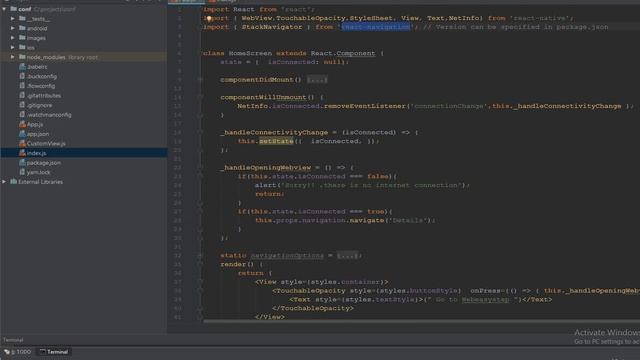Select the .gitattributes file icon
The image size is (640, 360).
pyautogui.click(x=22, y=95)
